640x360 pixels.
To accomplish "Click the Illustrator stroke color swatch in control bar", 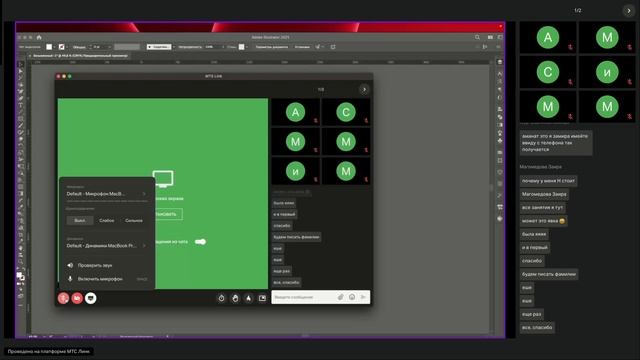I will [61, 47].
